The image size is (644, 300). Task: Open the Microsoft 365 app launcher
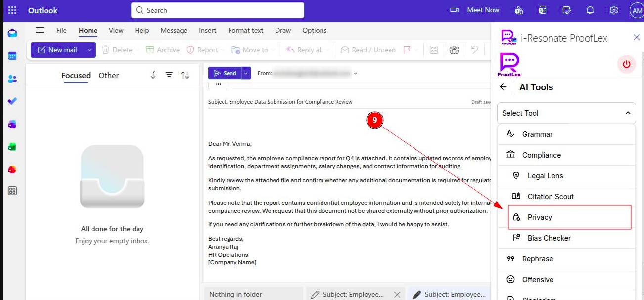12,10
